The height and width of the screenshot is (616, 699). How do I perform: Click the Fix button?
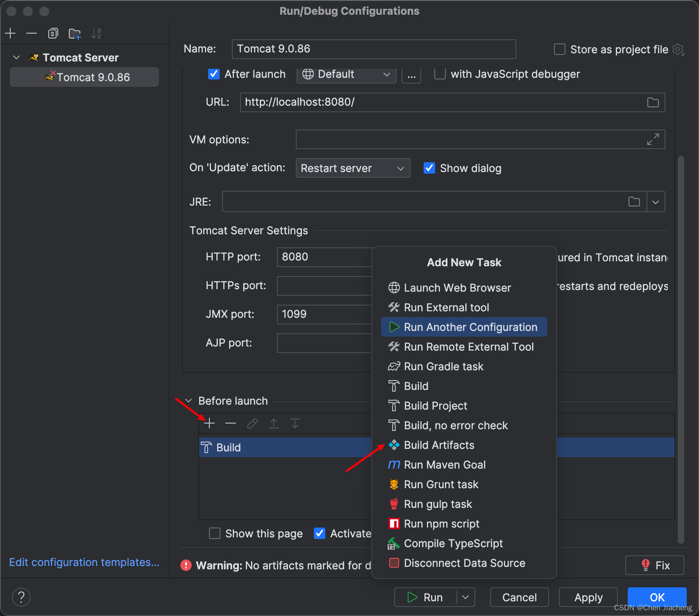655,565
